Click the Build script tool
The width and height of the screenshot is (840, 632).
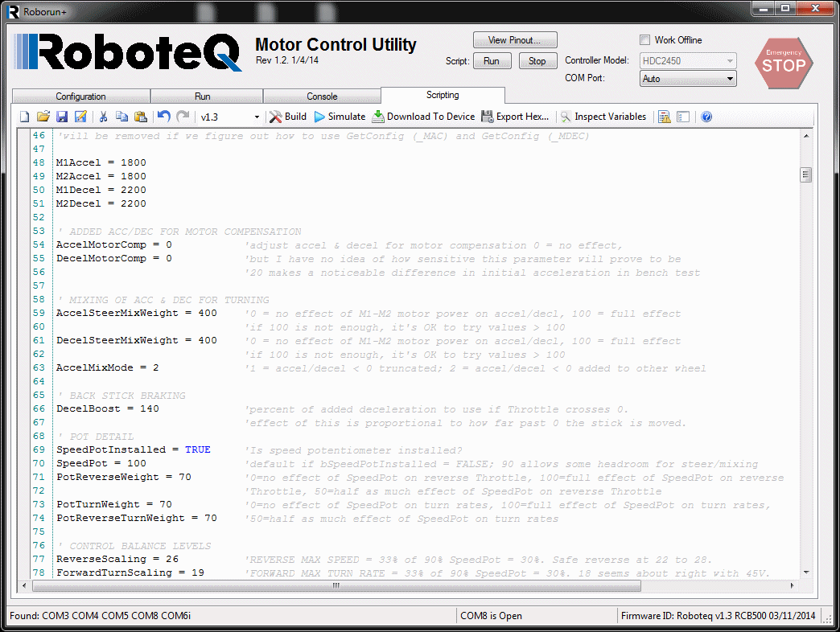click(x=287, y=117)
